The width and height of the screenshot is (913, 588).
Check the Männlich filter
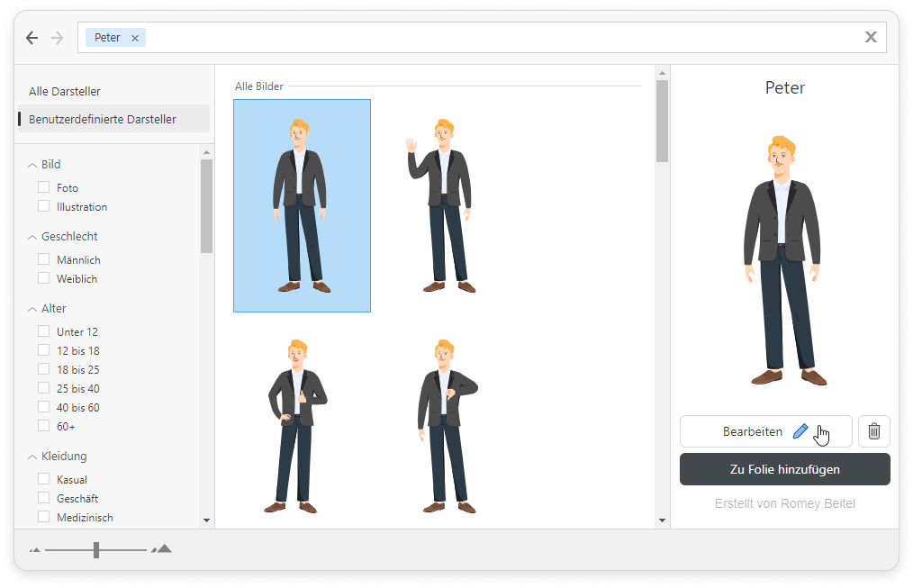point(44,259)
